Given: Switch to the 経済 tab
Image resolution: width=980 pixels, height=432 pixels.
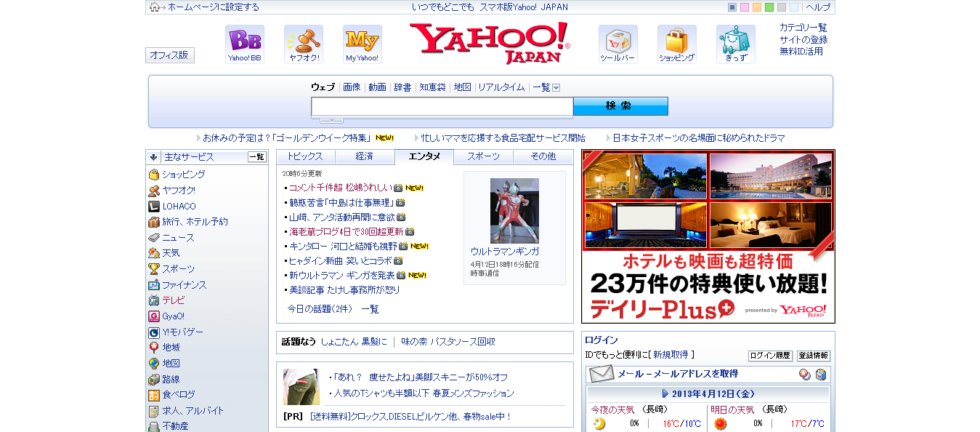Looking at the screenshot, I should coord(365,156).
